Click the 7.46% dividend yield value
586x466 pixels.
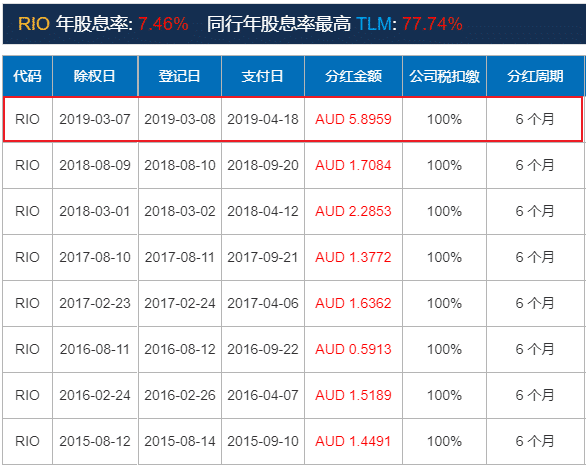coord(163,24)
